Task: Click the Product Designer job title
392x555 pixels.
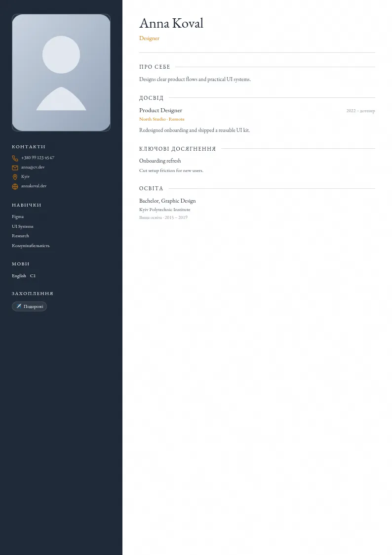Action: click(x=161, y=110)
